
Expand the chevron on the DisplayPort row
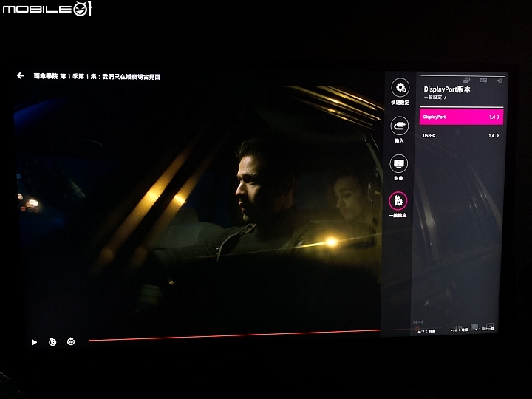click(x=498, y=117)
